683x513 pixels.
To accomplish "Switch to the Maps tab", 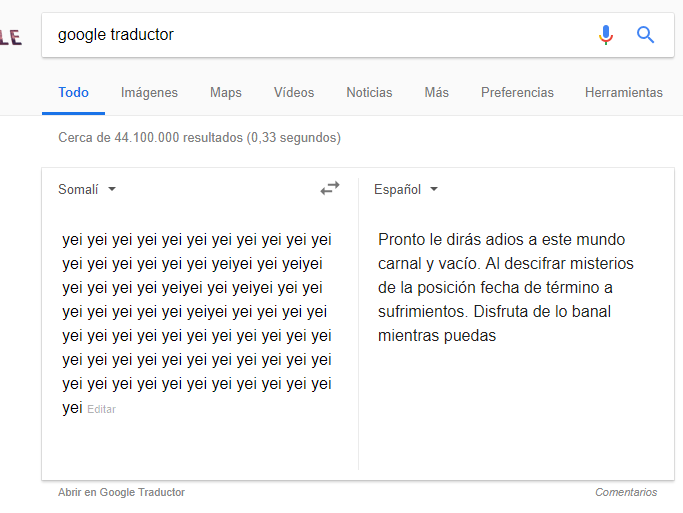I will (226, 92).
